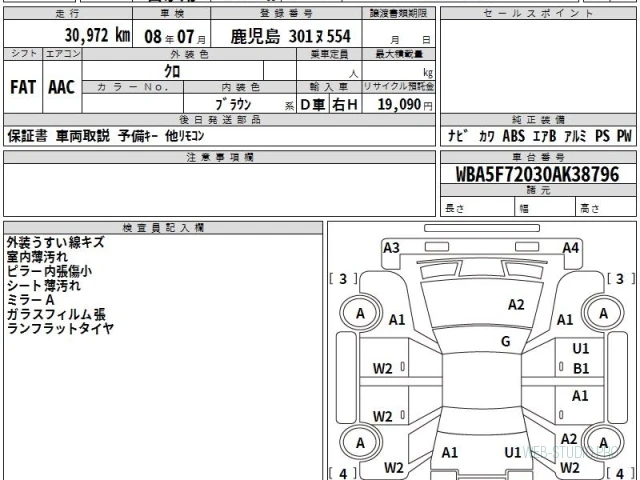Click the 右H steering cell
Viewport: 640px width, 480px height.
(345, 105)
